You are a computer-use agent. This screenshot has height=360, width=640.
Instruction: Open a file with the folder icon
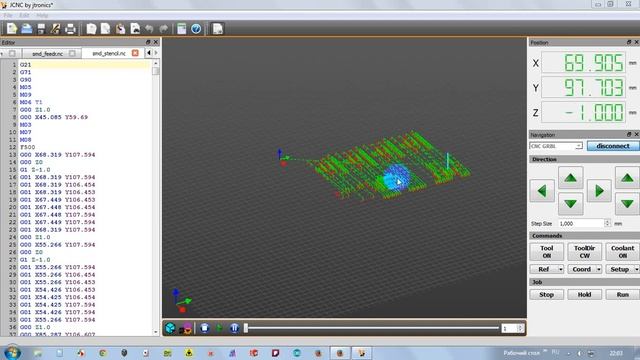coord(27,29)
